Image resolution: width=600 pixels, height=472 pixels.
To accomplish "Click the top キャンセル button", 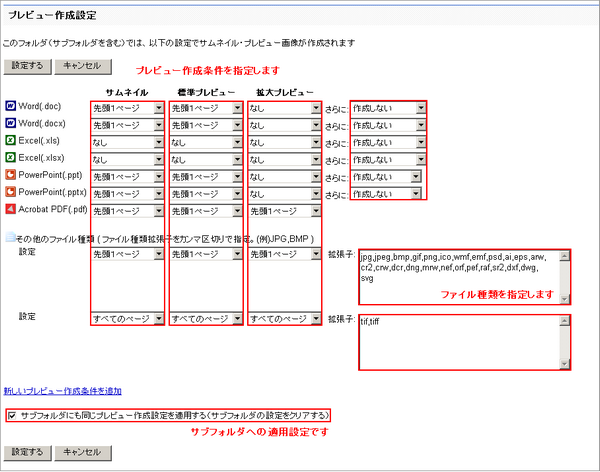I will click(83, 66).
